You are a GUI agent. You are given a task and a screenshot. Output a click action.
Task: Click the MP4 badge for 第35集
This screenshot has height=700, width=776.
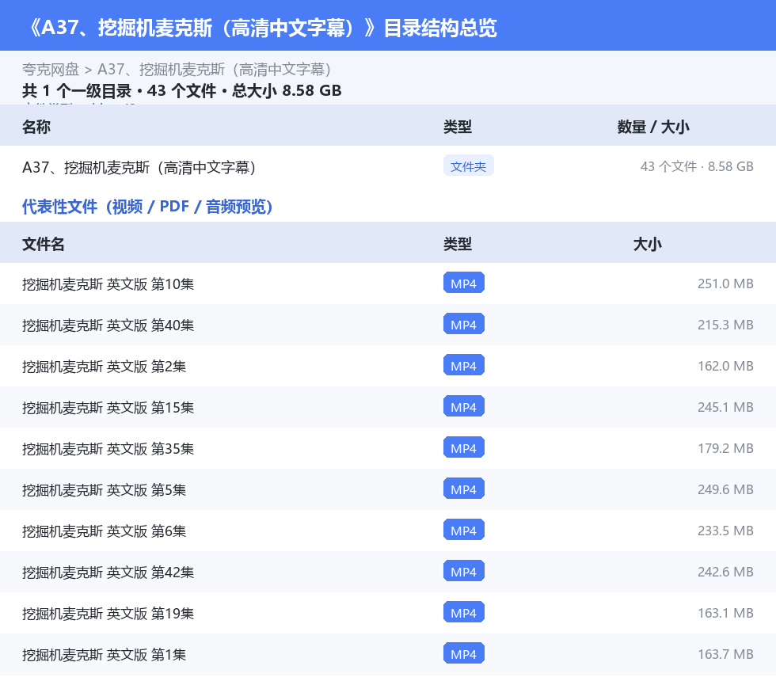click(x=464, y=447)
